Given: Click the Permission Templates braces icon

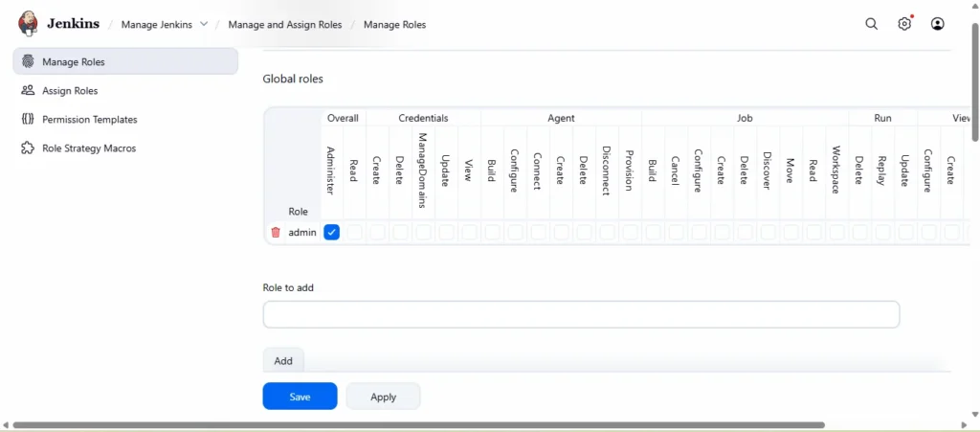Looking at the screenshot, I should pos(28,120).
